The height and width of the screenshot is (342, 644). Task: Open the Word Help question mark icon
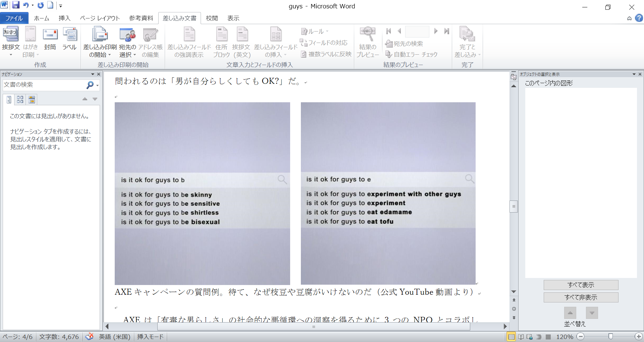pyautogui.click(x=639, y=18)
